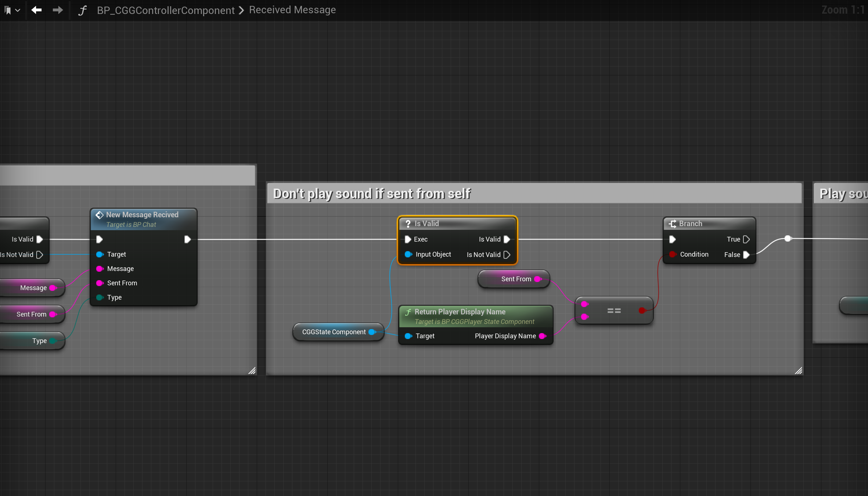This screenshot has height=496, width=868.
Task: Click the Branch False exec pin
Action: 746,255
